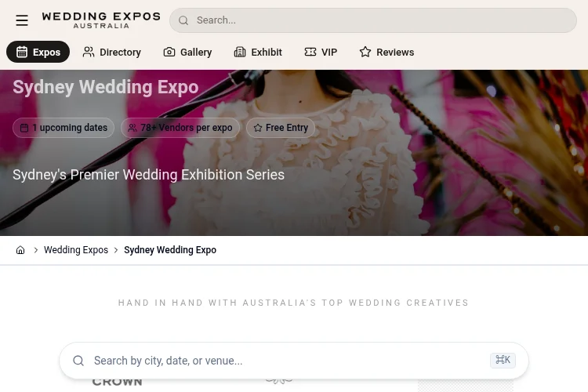
Task: Focus the top Search field
Action: pos(372,20)
